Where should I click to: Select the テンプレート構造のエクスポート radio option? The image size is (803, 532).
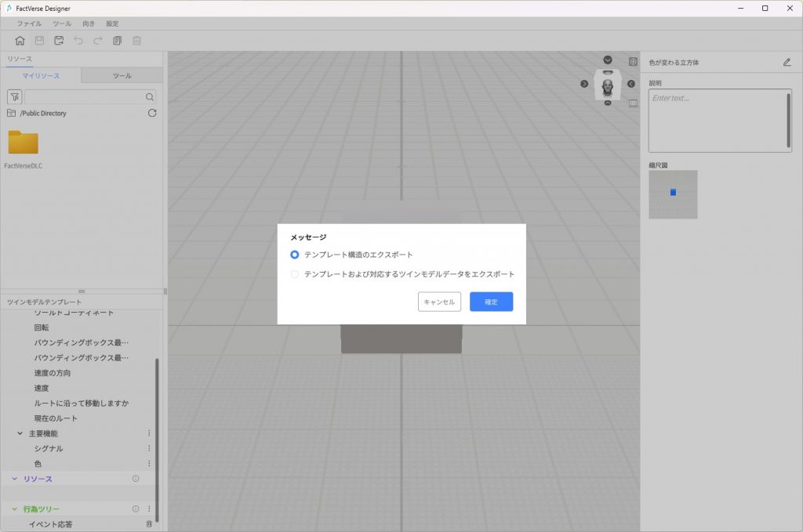point(295,255)
